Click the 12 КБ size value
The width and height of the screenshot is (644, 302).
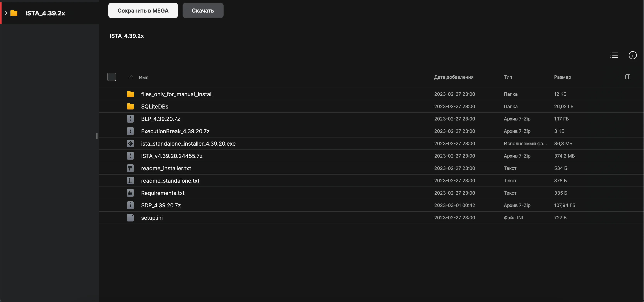(x=560, y=94)
